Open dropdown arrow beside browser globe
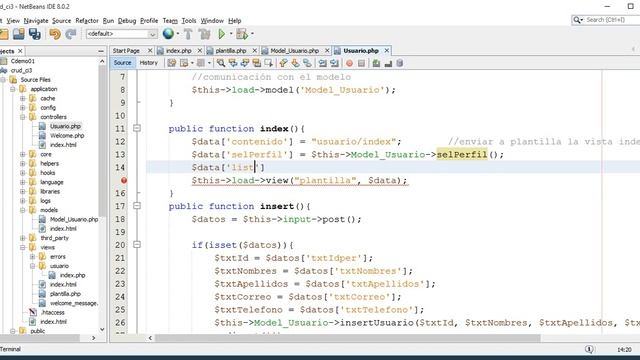 click(x=178, y=34)
